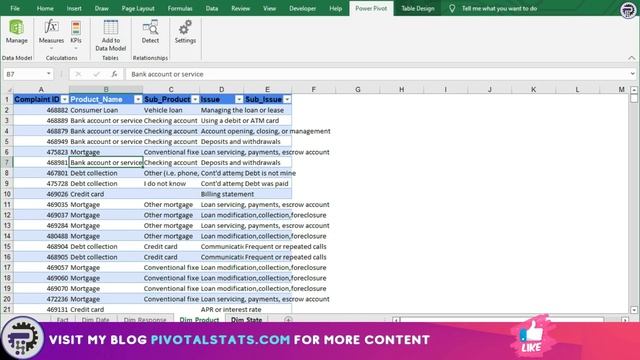Select Debt was paid cell
Viewport: 640px width, 360px height.
pyautogui.click(x=267, y=184)
